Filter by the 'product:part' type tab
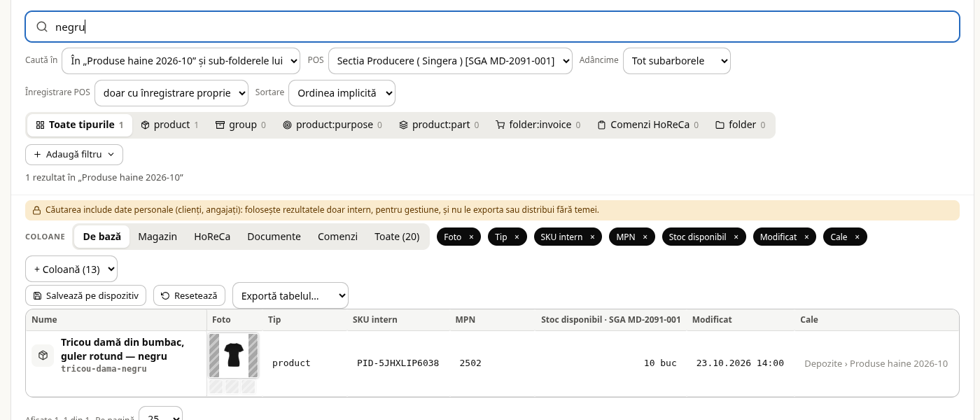Screen dimensions: 980x420 coord(439,125)
